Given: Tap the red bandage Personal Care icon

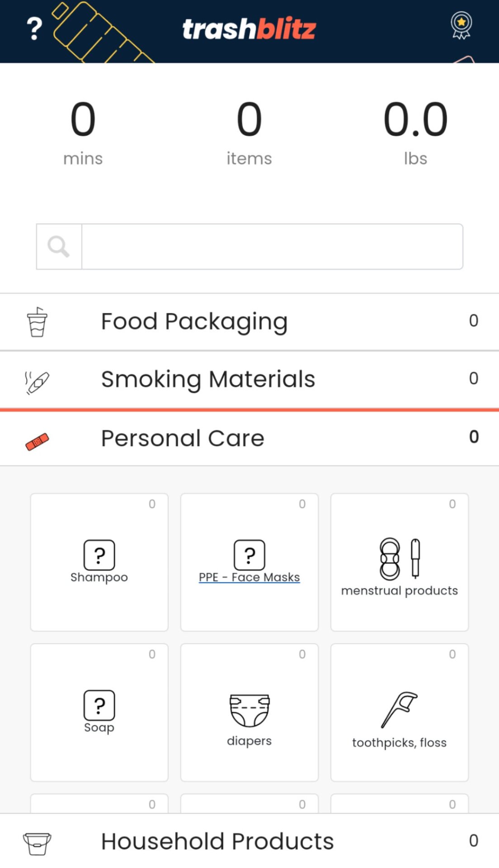Looking at the screenshot, I should [x=37, y=442].
